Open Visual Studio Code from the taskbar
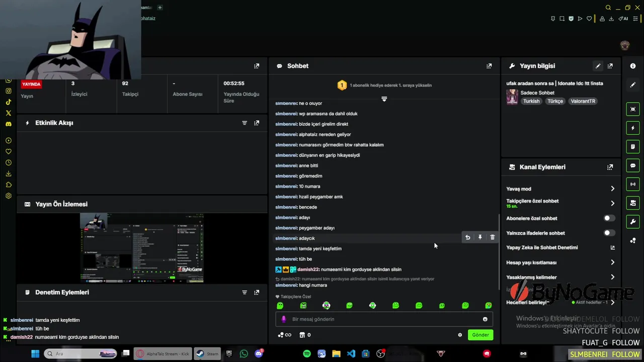This screenshot has width=644, height=362. [351, 353]
